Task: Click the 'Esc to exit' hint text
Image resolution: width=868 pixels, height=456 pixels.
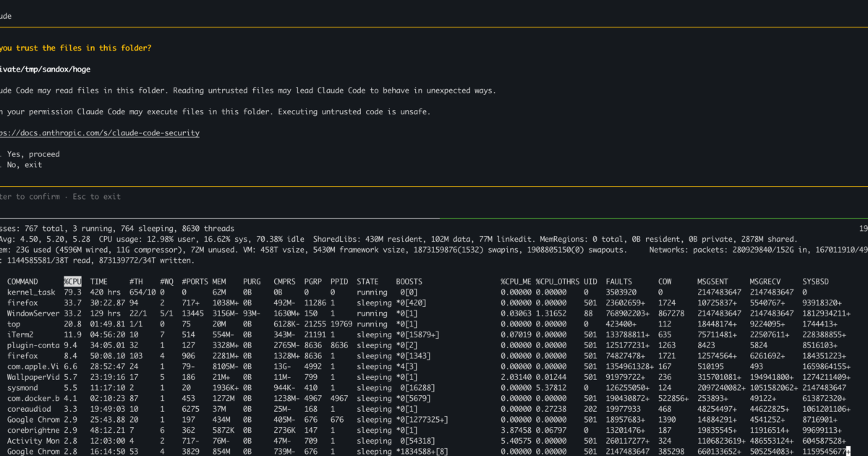Action: (96, 197)
